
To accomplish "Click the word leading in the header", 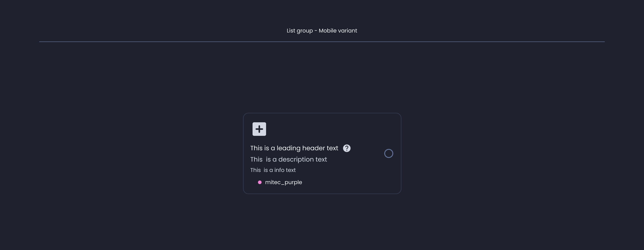I will [288, 148].
